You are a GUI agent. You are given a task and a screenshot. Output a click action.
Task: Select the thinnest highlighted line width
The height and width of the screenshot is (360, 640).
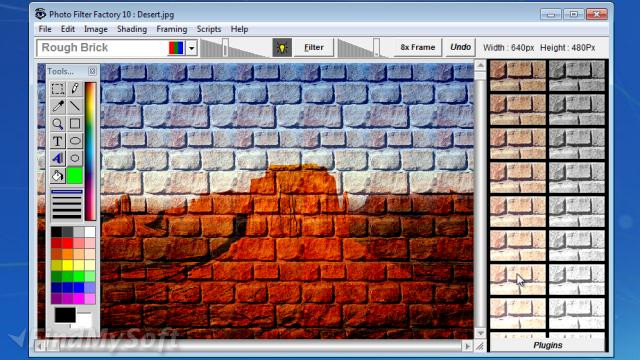(67, 191)
